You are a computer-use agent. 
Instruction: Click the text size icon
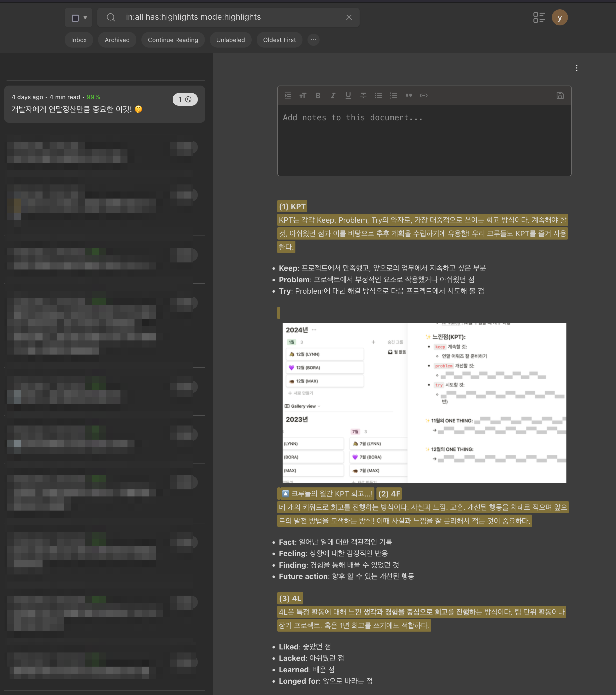tap(302, 96)
